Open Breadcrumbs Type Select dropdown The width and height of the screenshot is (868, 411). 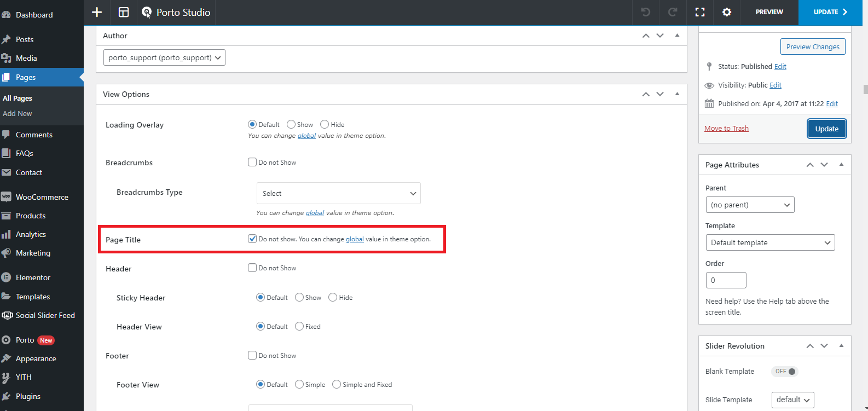[338, 193]
